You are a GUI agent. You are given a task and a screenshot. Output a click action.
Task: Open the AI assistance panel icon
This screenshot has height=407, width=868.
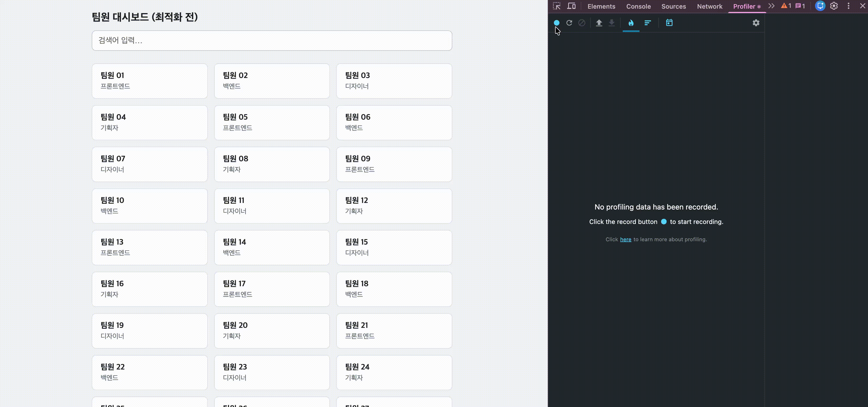coord(820,6)
